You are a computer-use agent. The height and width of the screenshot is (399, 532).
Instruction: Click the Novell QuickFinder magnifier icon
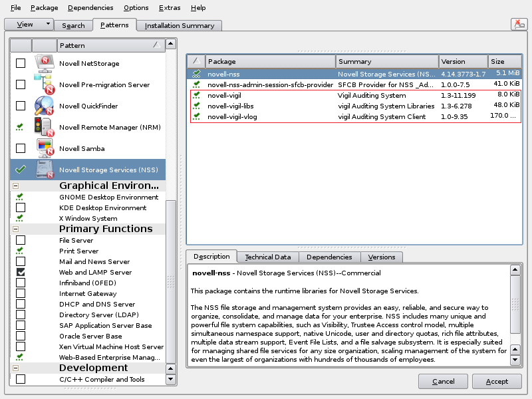click(x=45, y=106)
